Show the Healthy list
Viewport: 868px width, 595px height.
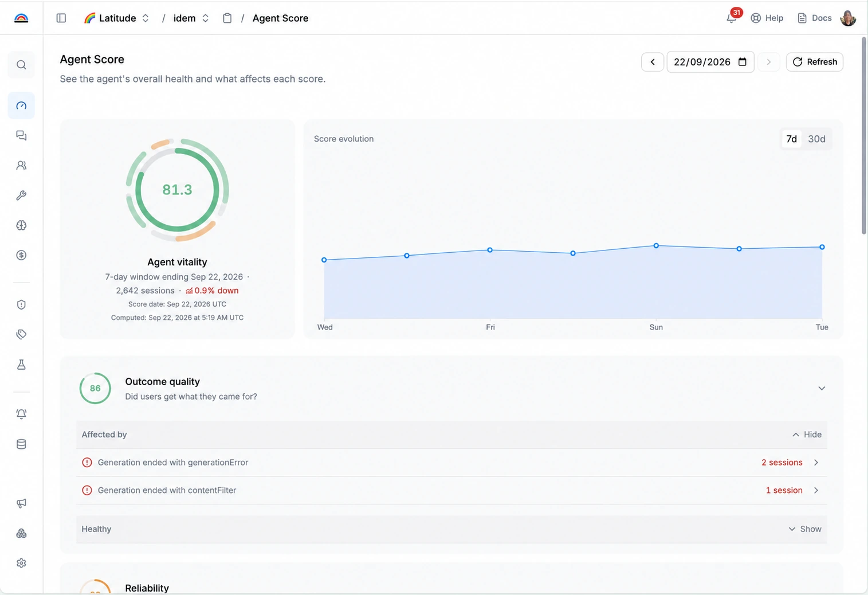click(805, 529)
